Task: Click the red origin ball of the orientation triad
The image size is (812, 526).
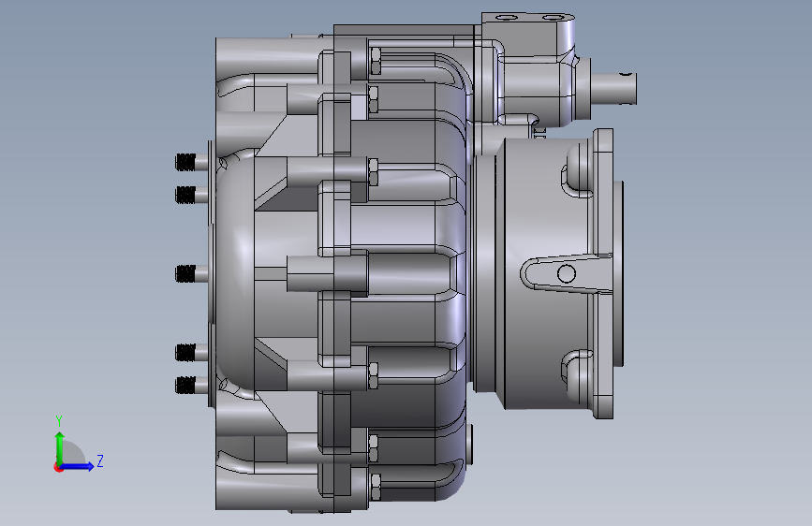Action: tap(58, 467)
